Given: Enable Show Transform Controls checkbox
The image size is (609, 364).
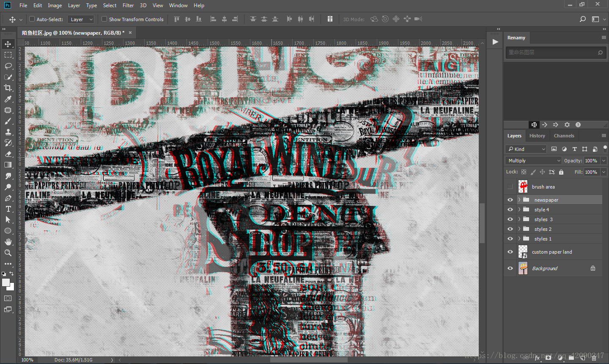Looking at the screenshot, I should coord(104,19).
